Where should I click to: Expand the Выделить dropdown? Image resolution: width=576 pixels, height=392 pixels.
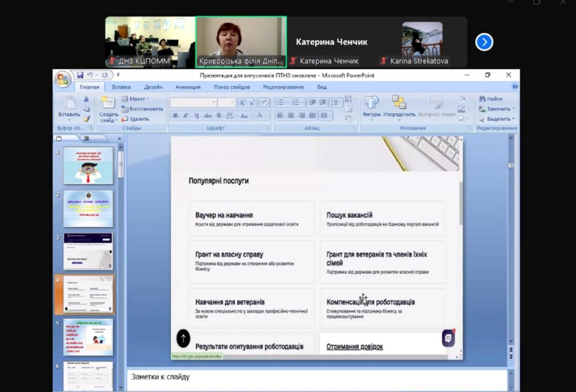click(497, 119)
